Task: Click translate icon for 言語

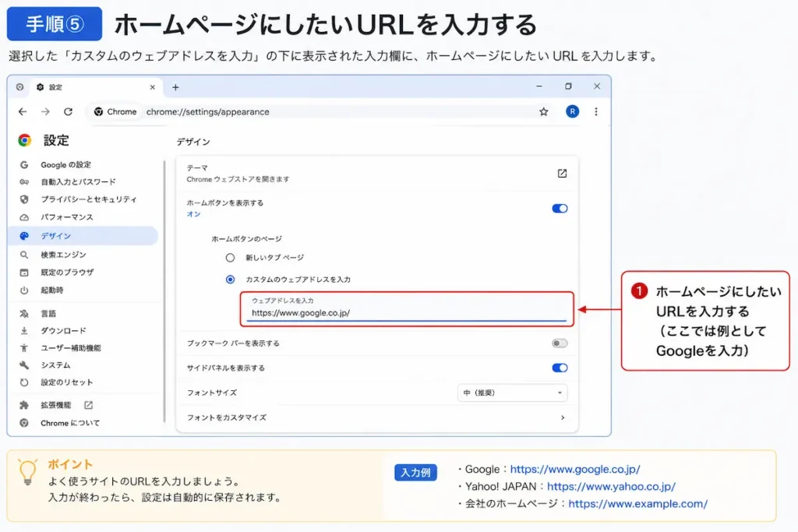Action: [24, 314]
